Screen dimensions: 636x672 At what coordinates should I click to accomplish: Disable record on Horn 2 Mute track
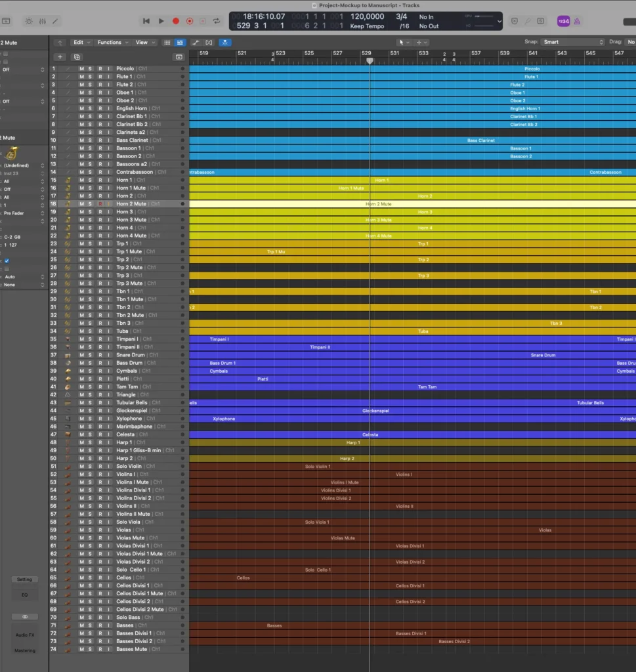pos(100,204)
